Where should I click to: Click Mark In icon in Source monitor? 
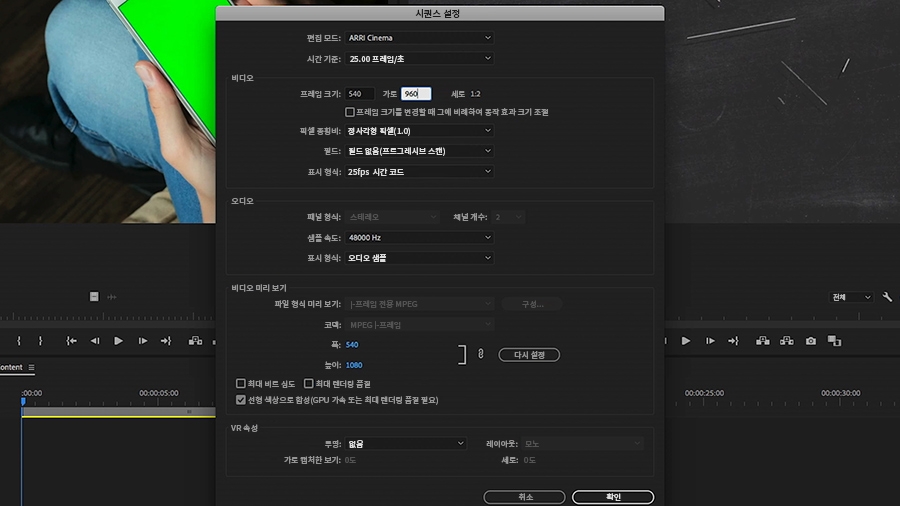pos(19,341)
